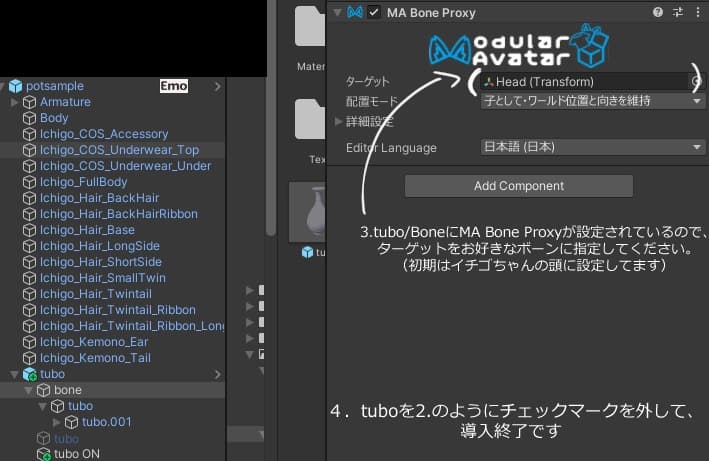Click the ターゲット target label
Screen dimensions: 709x461
pos(367,82)
